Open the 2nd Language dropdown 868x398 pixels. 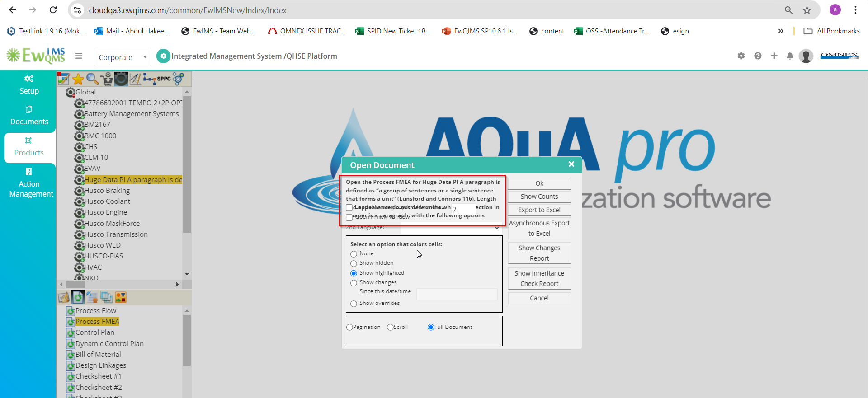pyautogui.click(x=451, y=228)
